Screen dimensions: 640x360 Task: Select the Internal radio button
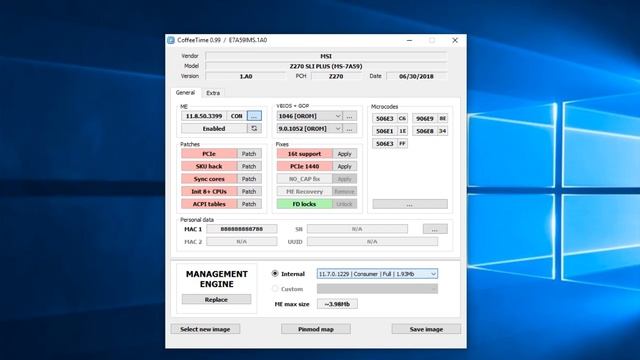point(275,273)
